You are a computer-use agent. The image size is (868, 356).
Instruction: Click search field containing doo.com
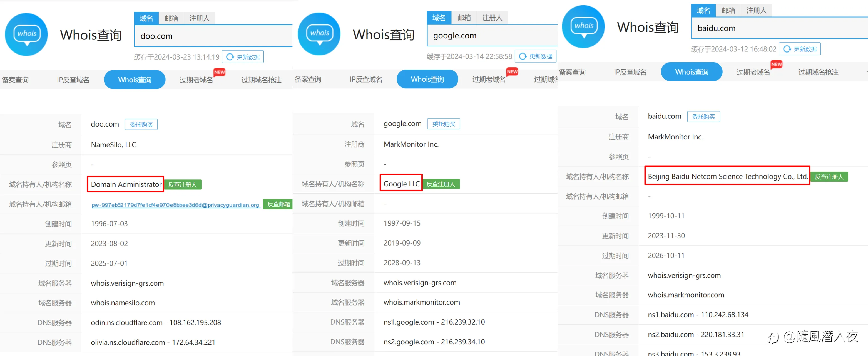point(213,36)
